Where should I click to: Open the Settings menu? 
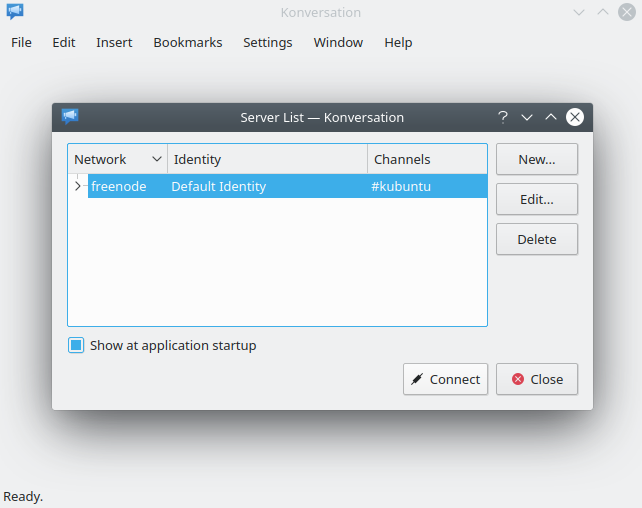tap(267, 43)
